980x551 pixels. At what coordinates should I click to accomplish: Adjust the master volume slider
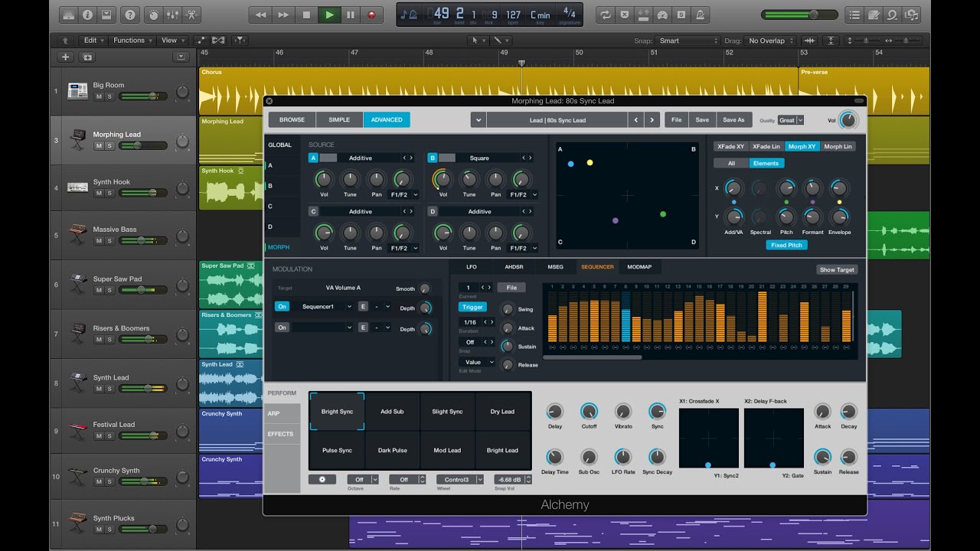point(800,15)
